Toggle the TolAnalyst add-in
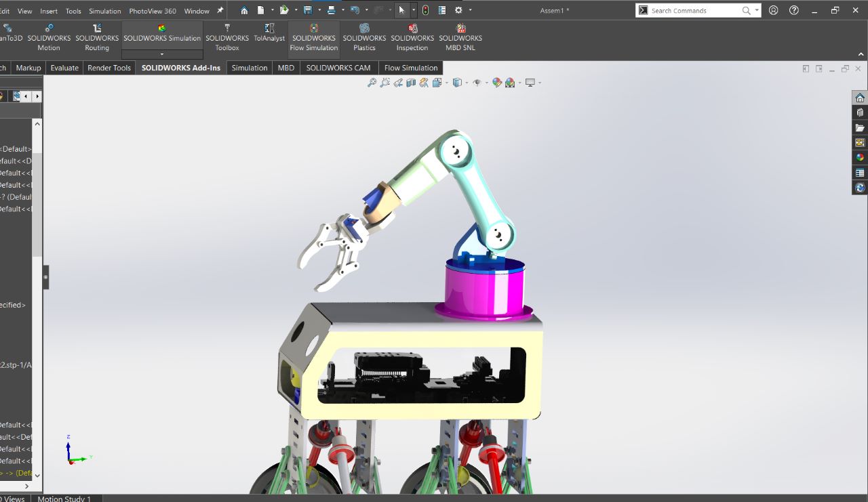Viewport: 868px width, 502px height. pos(269,34)
